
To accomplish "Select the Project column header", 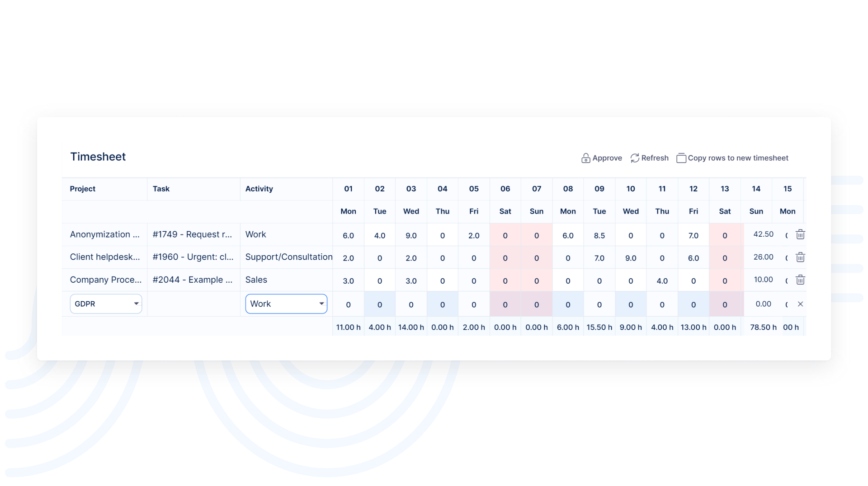I will (x=83, y=189).
